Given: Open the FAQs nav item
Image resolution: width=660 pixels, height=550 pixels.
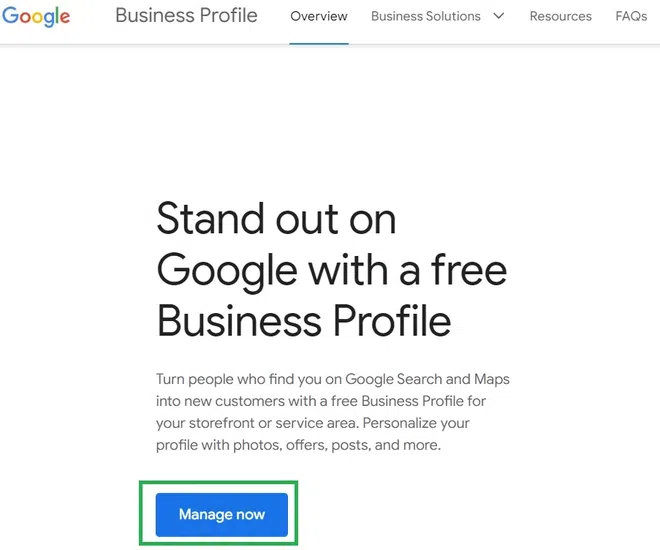Looking at the screenshot, I should 631,16.
